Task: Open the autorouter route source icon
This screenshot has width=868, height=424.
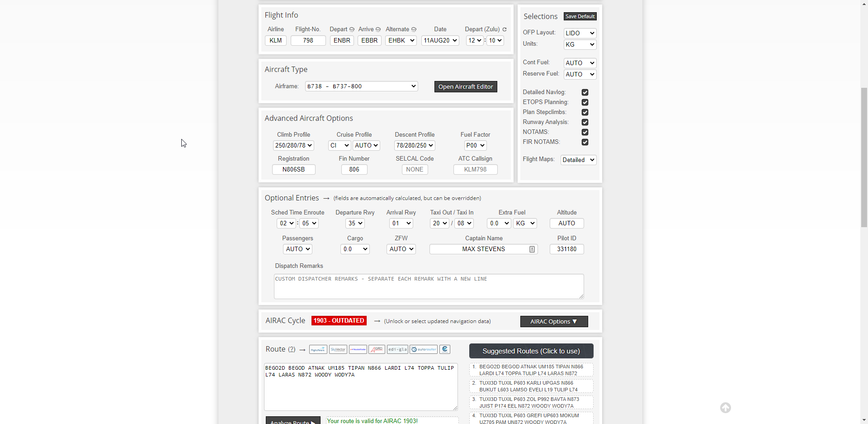Action: 424,349
